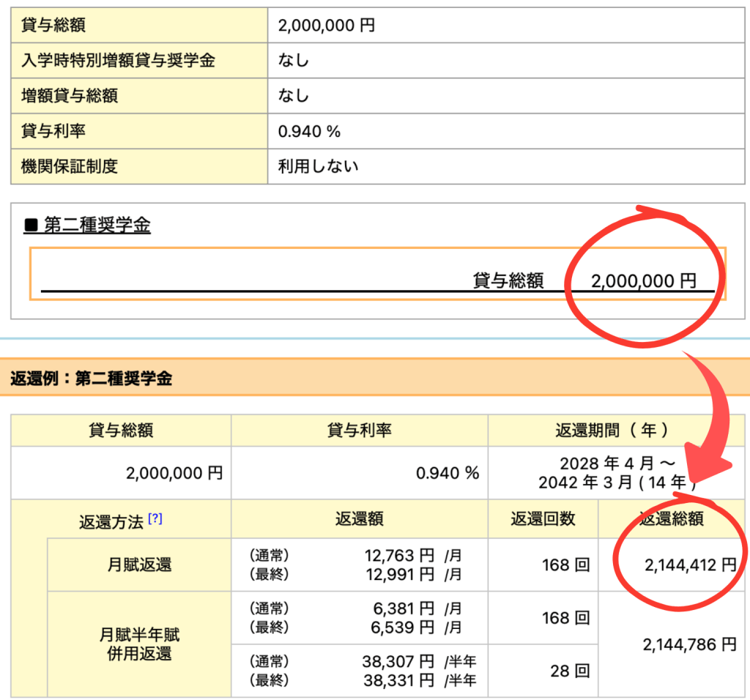Click the 返還総額 column header
The image size is (750, 700).
coord(672,519)
